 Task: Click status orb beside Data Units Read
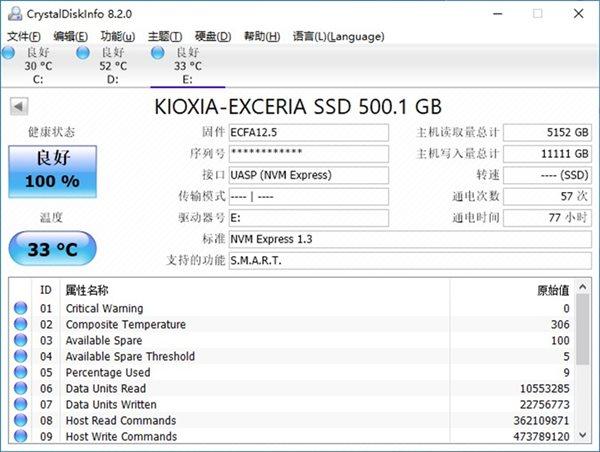tap(21, 388)
